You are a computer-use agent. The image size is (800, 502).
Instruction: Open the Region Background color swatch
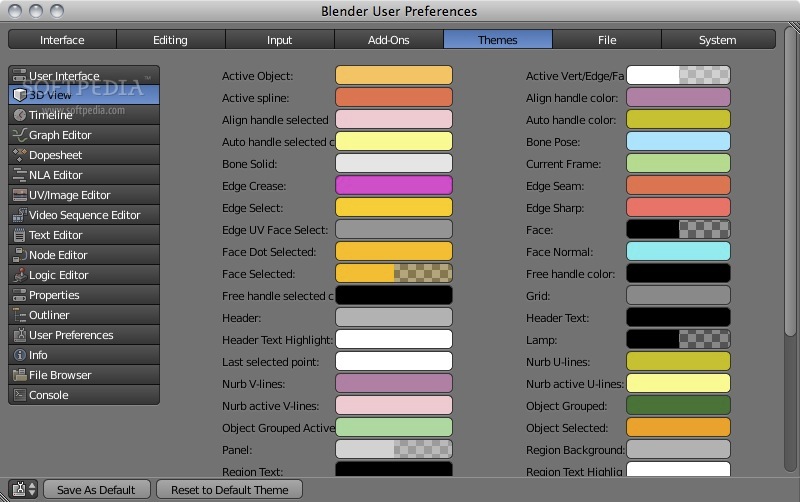[678, 449]
